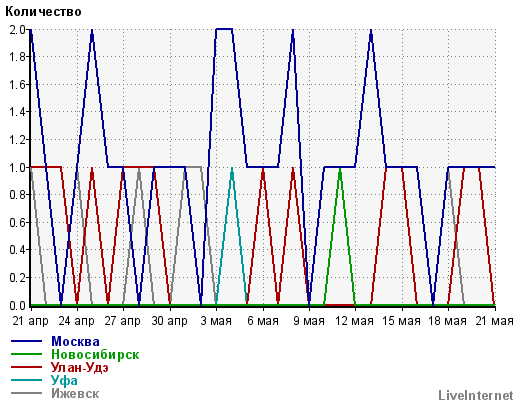Click the green Новосибирск legend line swatch
Viewport: 520px width, 405px height.
coord(26,354)
